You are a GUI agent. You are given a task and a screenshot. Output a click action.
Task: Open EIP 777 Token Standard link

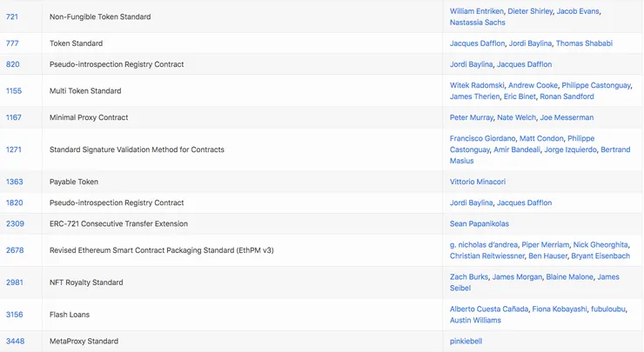click(x=12, y=43)
